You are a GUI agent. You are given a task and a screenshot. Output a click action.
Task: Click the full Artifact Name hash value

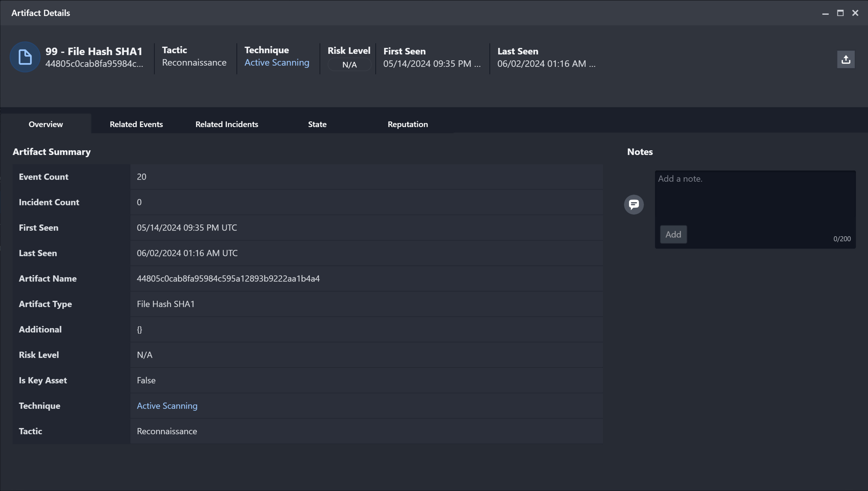tap(228, 279)
